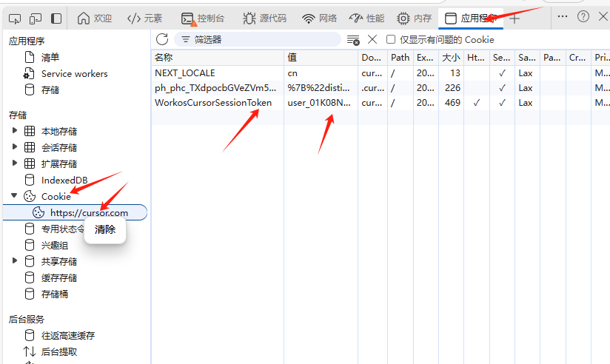The width and height of the screenshot is (610, 364).
Task: Select the WorkosCursorSessionToken cookie row
Action: [213, 103]
